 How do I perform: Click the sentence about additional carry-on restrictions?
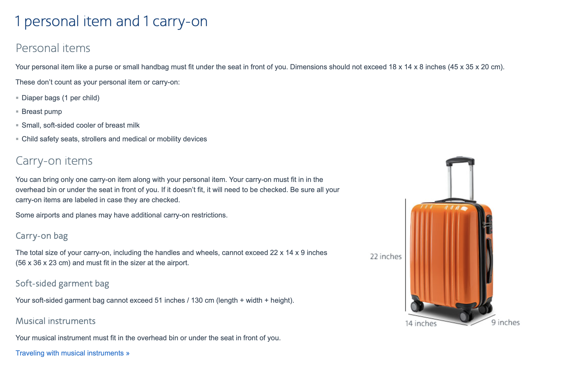(122, 215)
